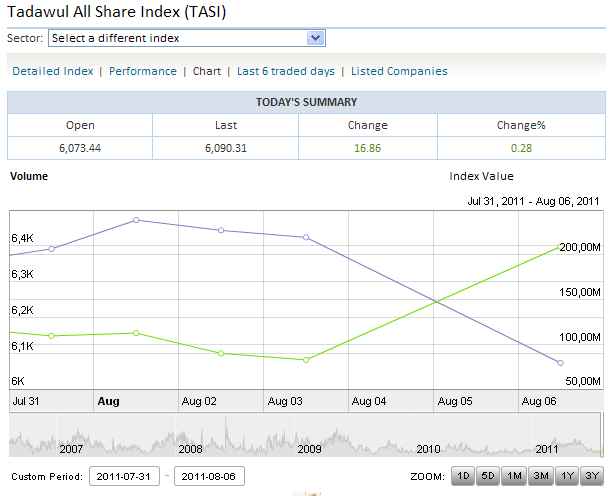Image resolution: width=611 pixels, height=496 pixels.
Task: Select the purple line's peak point near Aug
Action: pyautogui.click(x=136, y=220)
